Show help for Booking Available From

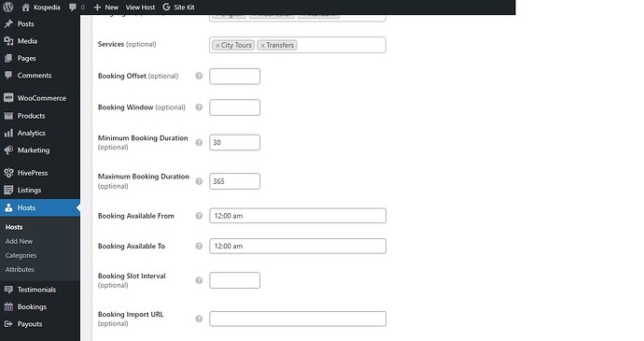199,216
